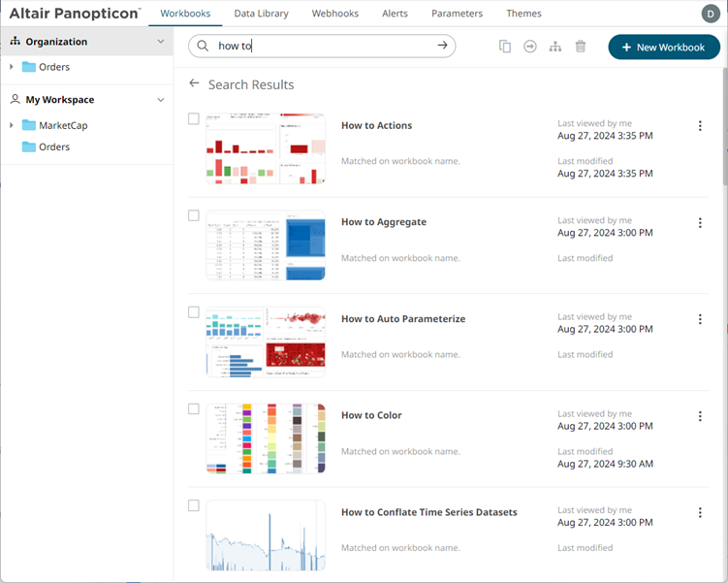Open user profile avatar D
This screenshot has width=728, height=583.
pos(711,14)
